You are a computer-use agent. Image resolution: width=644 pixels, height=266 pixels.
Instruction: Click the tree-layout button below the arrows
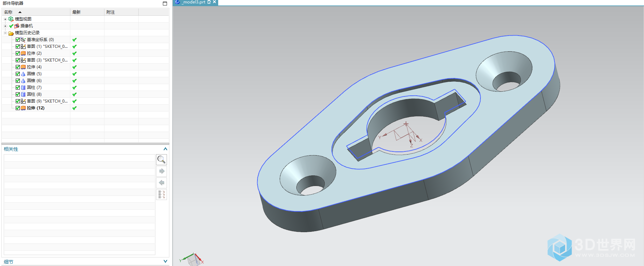point(162,195)
